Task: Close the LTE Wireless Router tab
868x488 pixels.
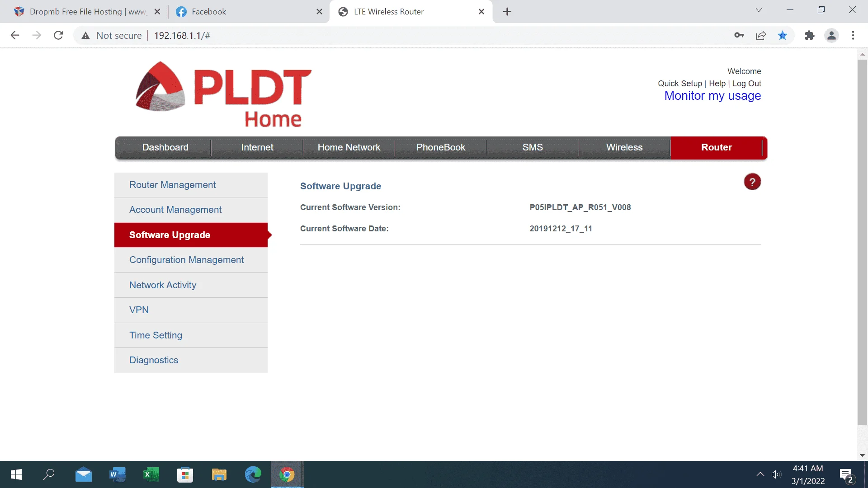Action: coord(481,12)
